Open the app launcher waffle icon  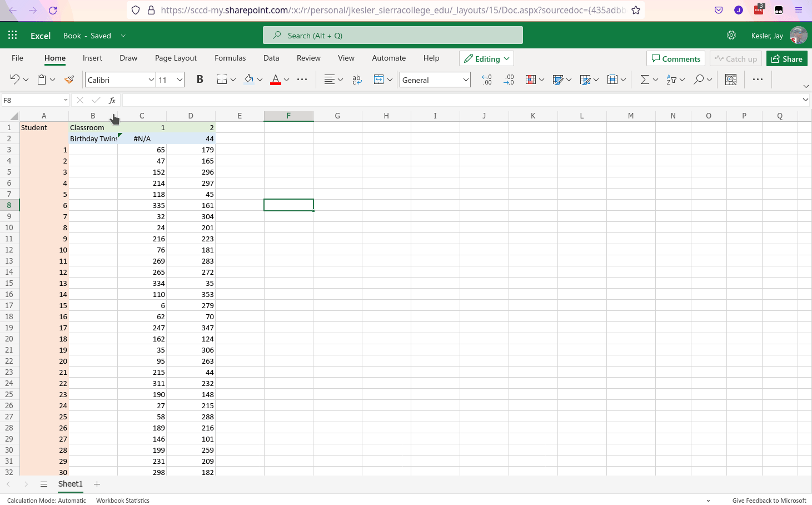pyautogui.click(x=13, y=36)
